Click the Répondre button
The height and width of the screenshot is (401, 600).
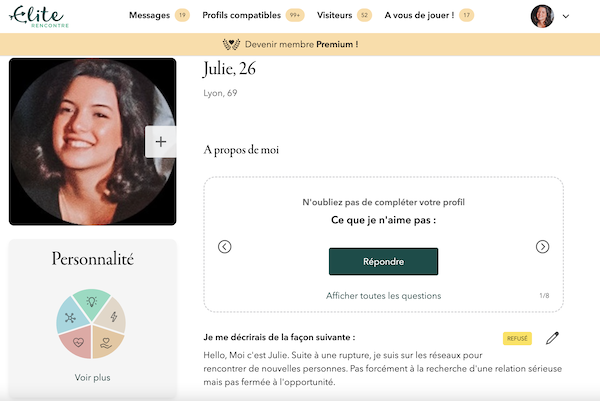click(383, 261)
